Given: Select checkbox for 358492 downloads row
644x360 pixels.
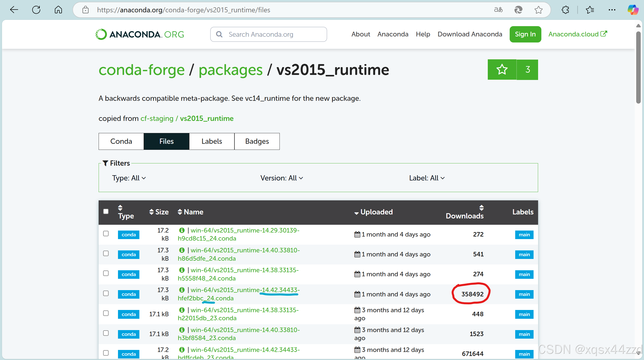Looking at the screenshot, I should coord(106,293).
